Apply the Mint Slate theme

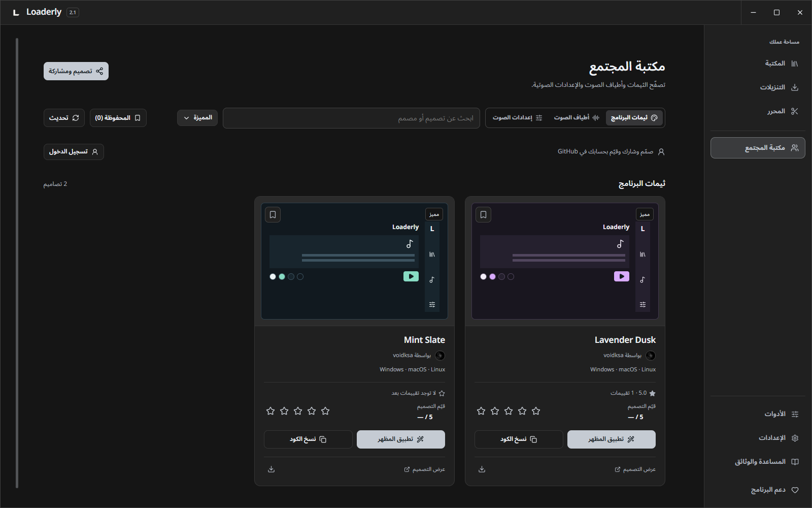tap(401, 439)
